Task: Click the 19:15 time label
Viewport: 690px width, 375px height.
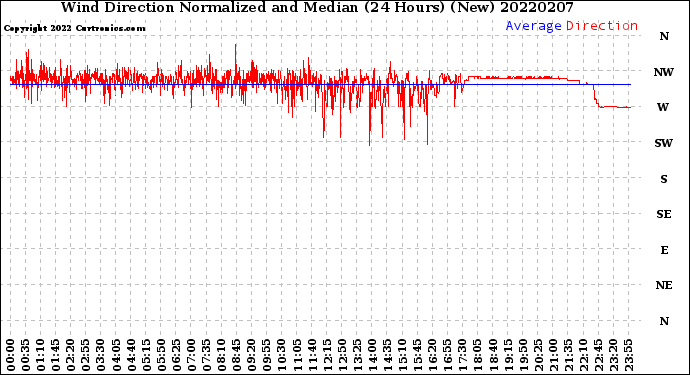Action: (x=508, y=355)
